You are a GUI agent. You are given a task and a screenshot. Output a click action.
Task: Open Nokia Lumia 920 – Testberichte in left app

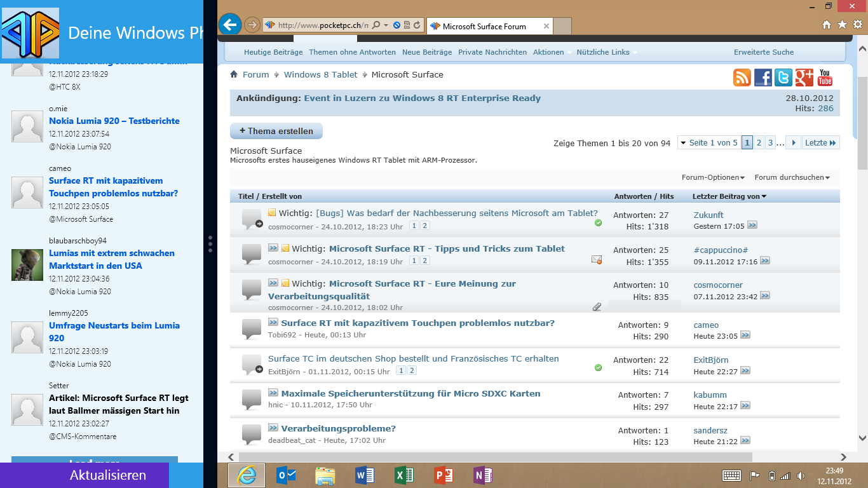114,121
